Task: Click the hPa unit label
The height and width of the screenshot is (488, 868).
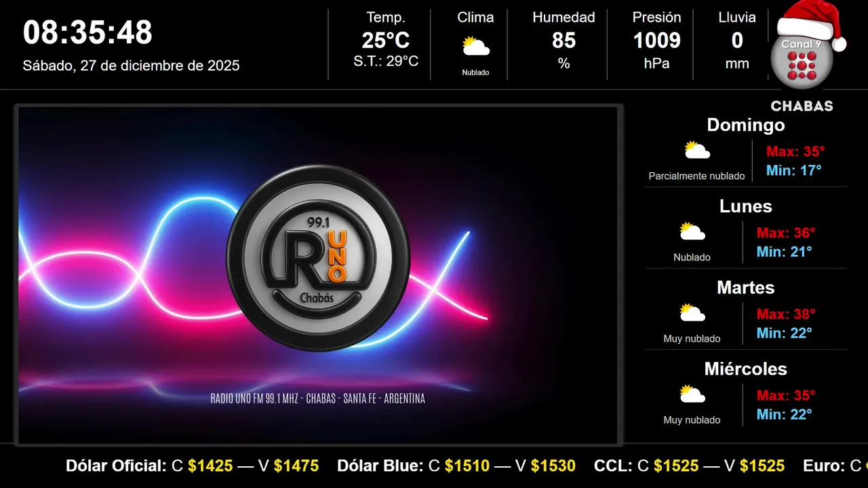Action: (x=656, y=64)
